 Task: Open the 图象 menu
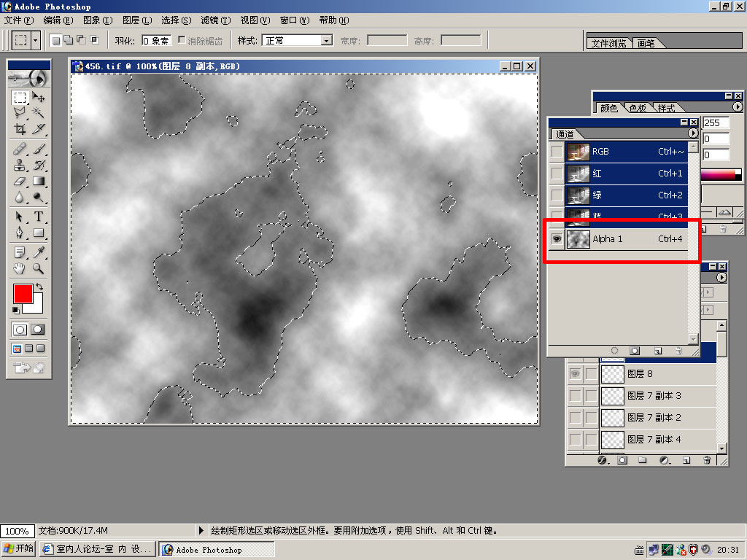98,20
